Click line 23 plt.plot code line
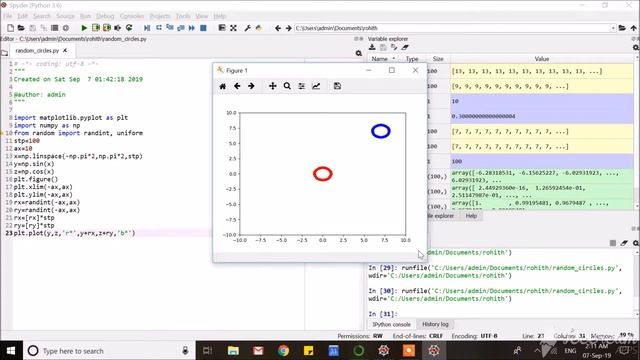Image resolution: width=640 pixels, height=360 pixels. pos(74,233)
